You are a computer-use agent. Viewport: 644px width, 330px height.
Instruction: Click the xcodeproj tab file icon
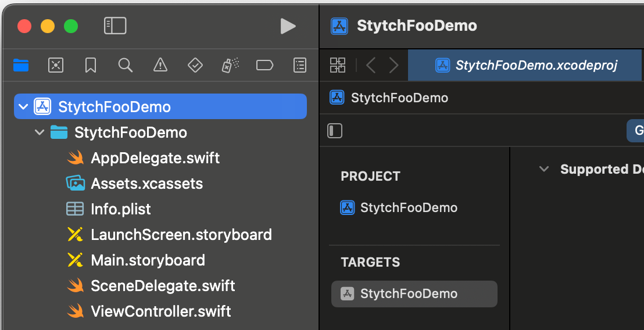[442, 65]
